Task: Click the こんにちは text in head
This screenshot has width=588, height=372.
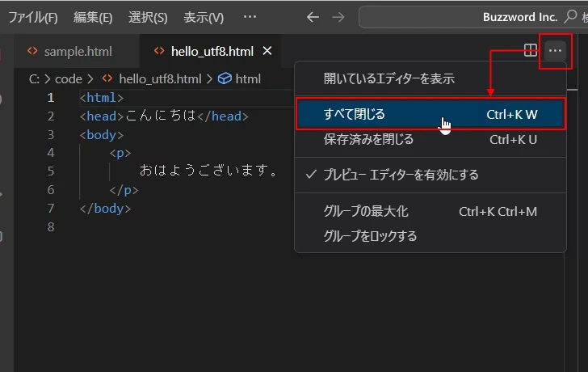Action: pyautogui.click(x=161, y=116)
